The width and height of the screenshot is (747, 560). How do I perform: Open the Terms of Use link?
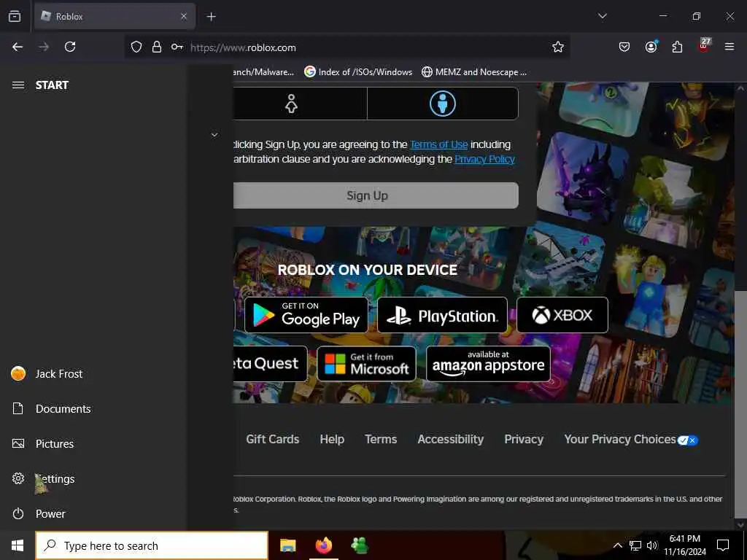coord(438,144)
